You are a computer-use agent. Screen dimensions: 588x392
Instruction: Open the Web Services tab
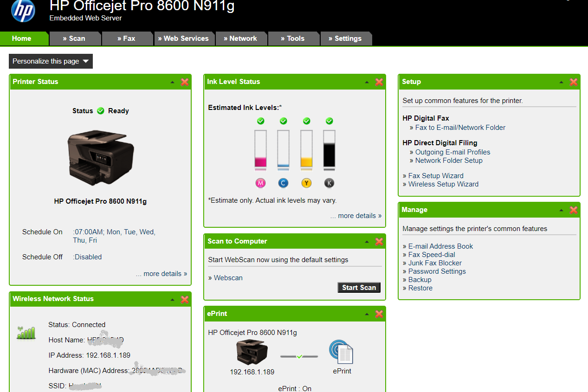[x=184, y=39]
